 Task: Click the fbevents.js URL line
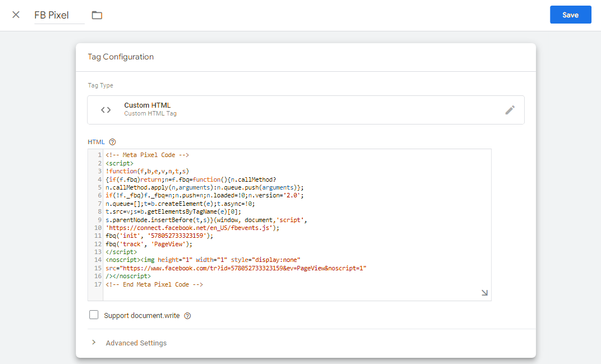tap(192, 228)
